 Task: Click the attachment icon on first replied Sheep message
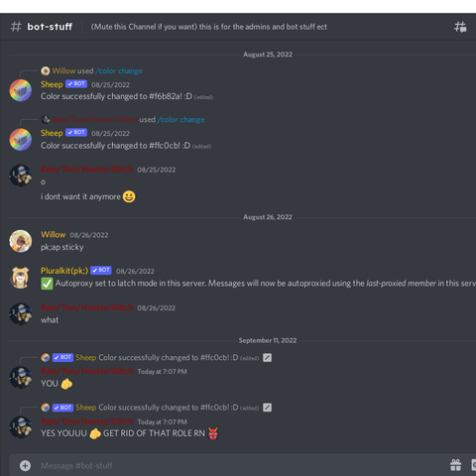(x=267, y=358)
